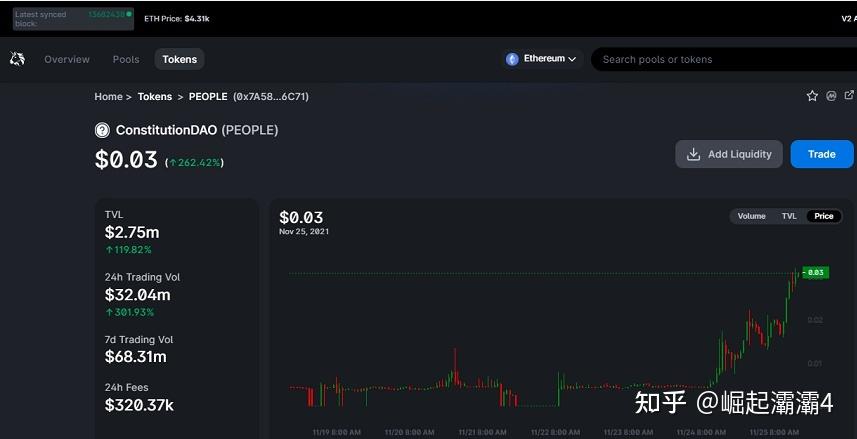This screenshot has width=857, height=439.
Task: Go to the Pools tab
Action: (x=126, y=59)
